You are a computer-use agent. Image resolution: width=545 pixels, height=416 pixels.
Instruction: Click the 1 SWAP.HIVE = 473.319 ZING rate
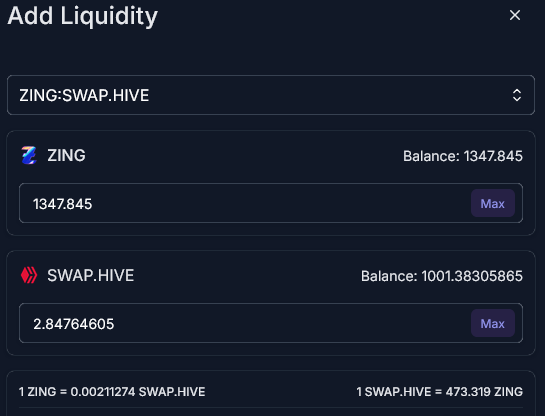pyautogui.click(x=439, y=392)
